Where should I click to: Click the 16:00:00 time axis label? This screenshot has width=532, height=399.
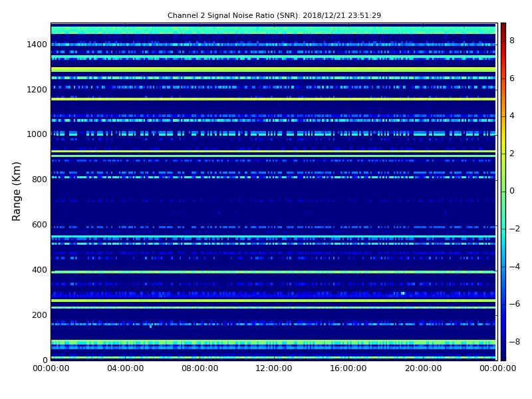[348, 368]
